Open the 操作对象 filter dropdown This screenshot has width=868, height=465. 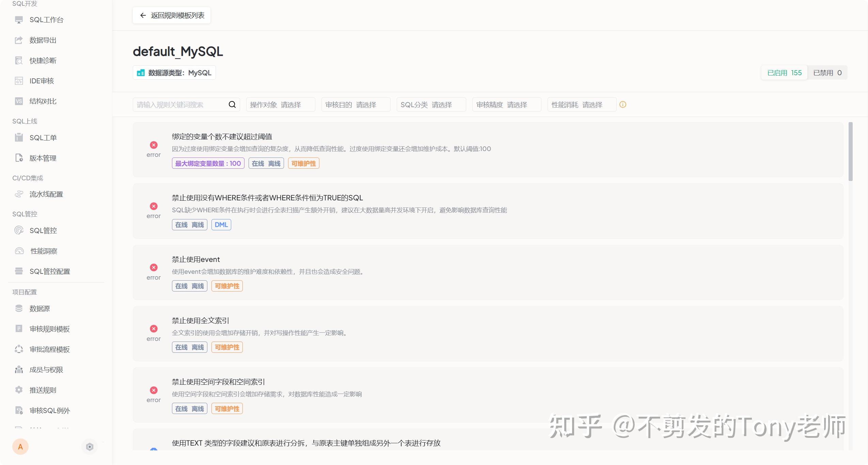280,104
